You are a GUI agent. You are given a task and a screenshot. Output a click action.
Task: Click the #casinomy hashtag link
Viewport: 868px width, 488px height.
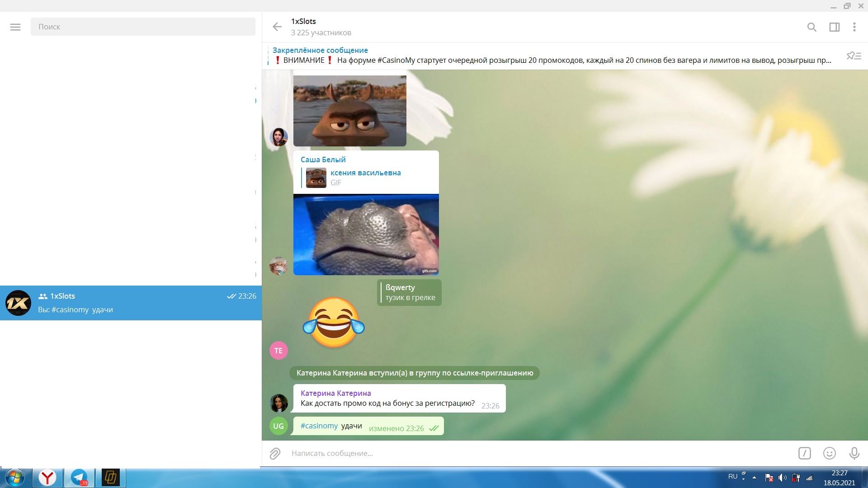(x=319, y=426)
